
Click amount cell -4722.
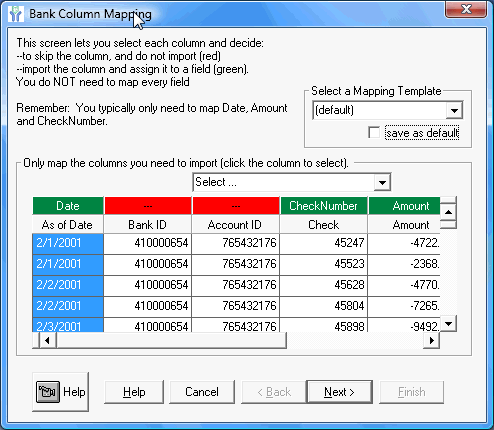click(x=404, y=243)
